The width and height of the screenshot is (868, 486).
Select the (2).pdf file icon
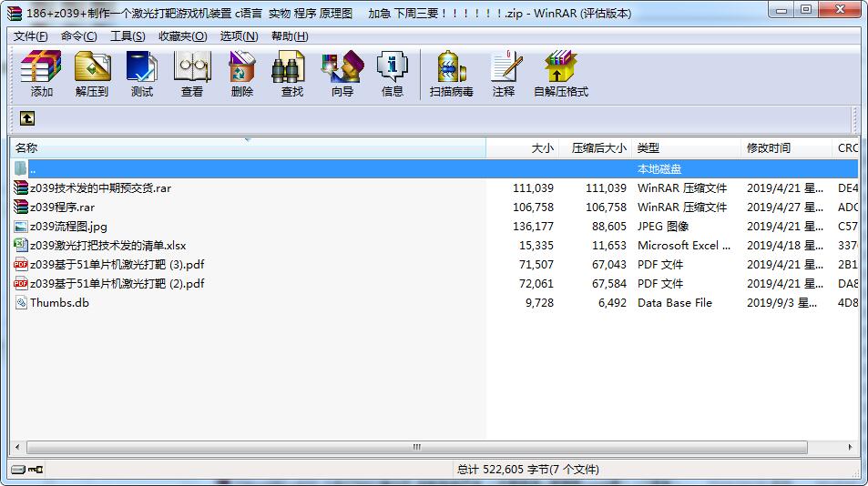(21, 283)
